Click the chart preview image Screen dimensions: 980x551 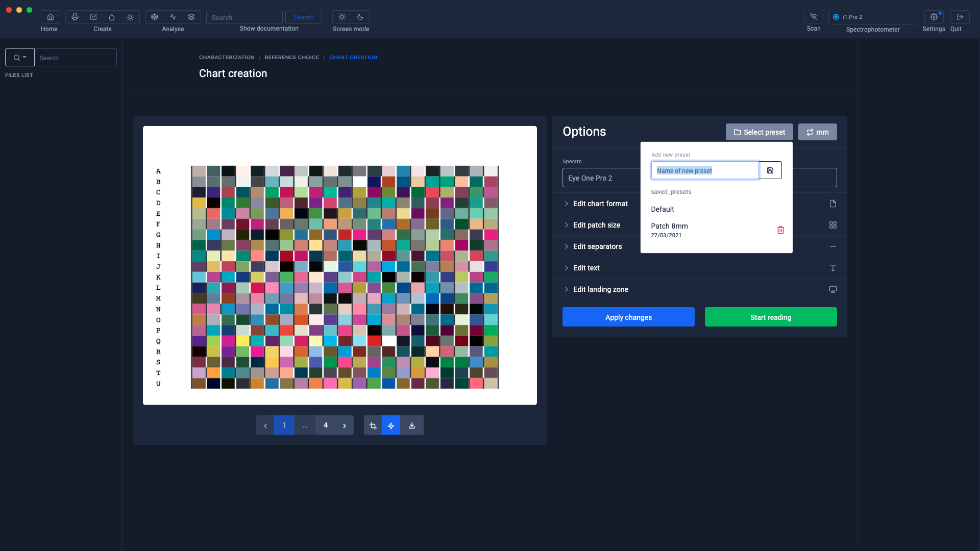340,265
